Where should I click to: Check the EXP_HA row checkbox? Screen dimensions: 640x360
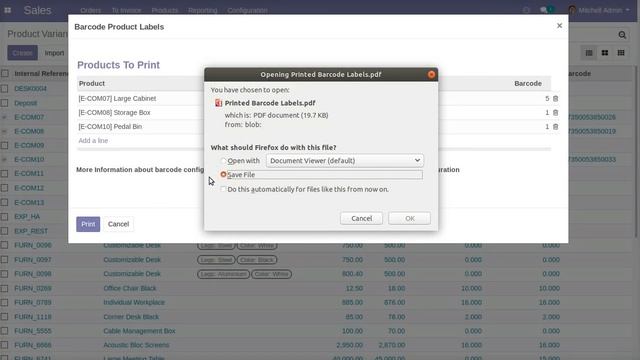click(x=4, y=217)
